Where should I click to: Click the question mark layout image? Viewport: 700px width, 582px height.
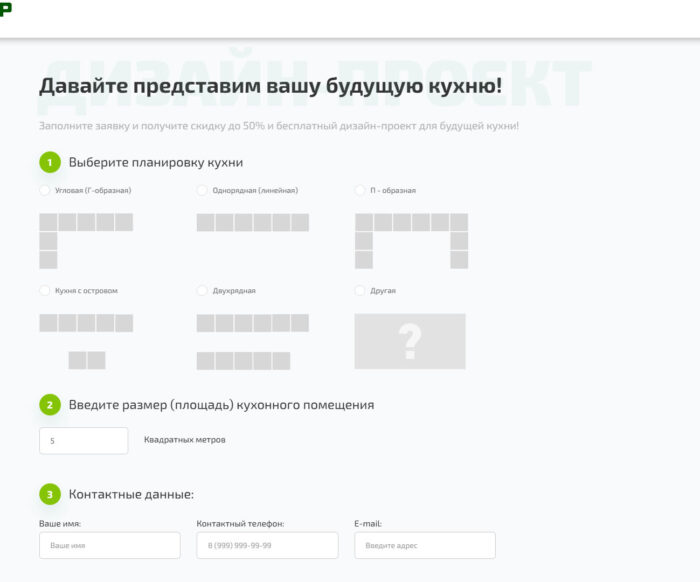[x=410, y=341]
